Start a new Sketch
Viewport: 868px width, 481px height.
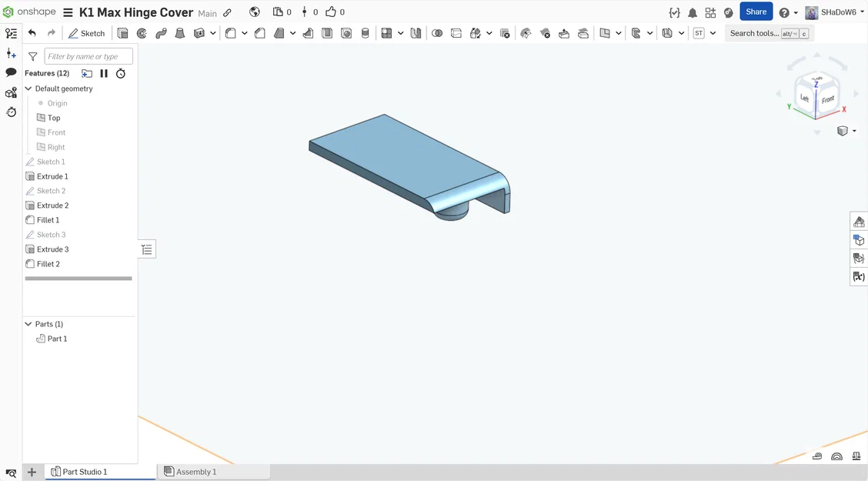pos(86,33)
